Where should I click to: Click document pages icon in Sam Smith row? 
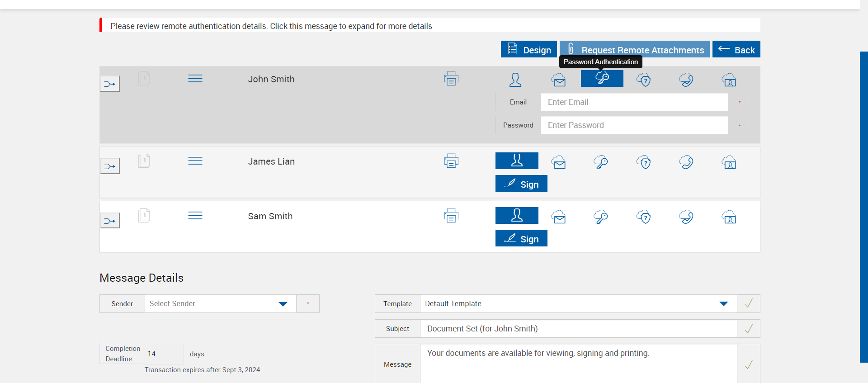144,215
